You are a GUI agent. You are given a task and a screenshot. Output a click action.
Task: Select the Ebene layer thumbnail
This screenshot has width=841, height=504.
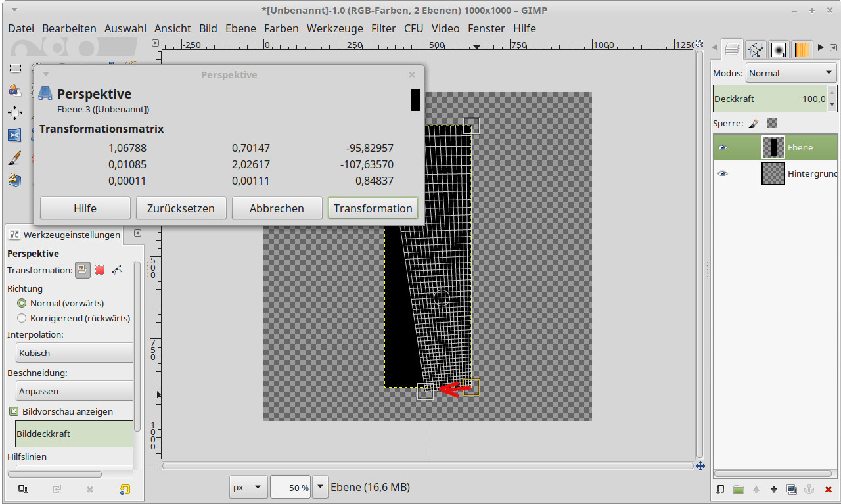(773, 147)
